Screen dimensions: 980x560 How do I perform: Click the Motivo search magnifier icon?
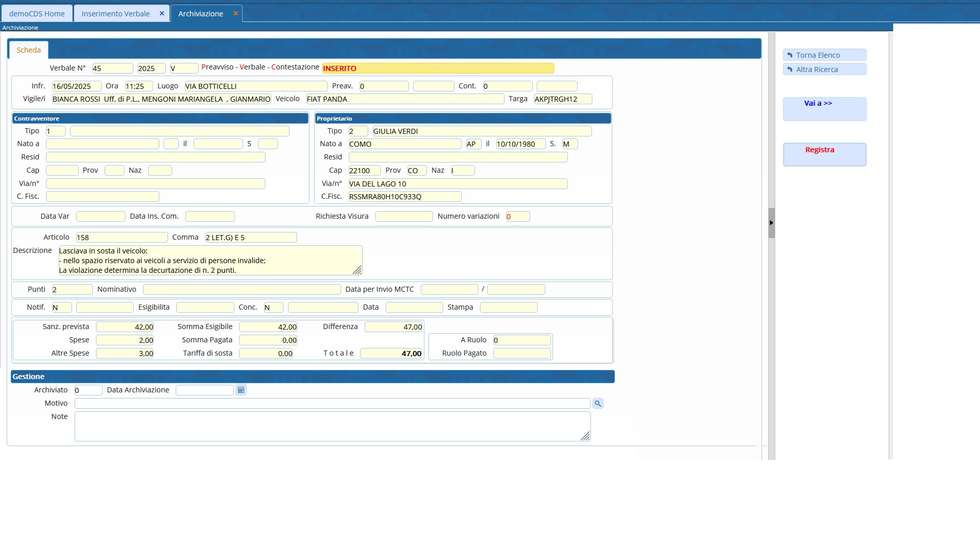[x=597, y=404]
